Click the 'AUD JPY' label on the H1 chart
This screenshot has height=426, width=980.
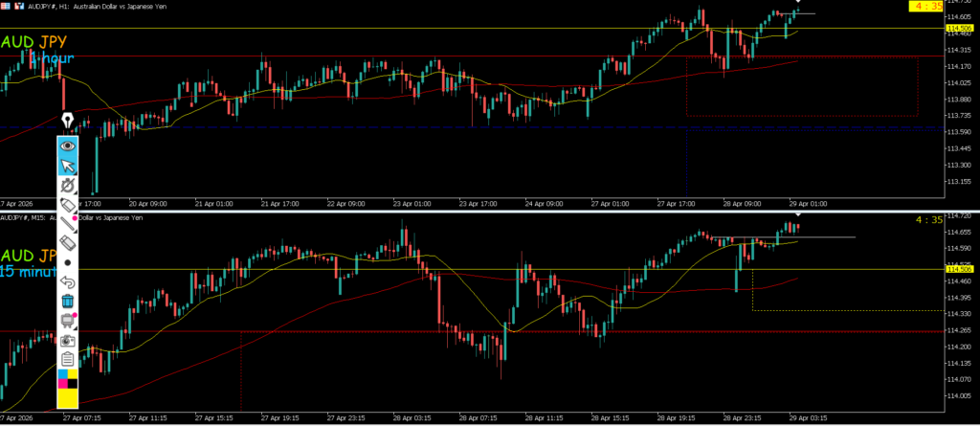33,42
